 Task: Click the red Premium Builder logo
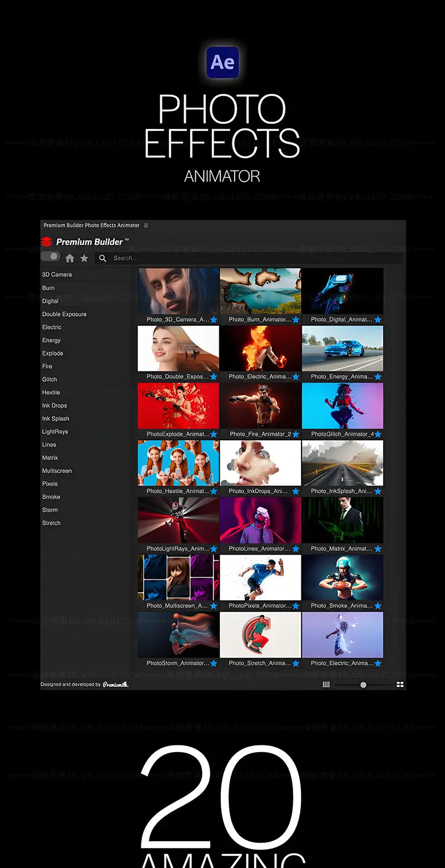pos(47,242)
